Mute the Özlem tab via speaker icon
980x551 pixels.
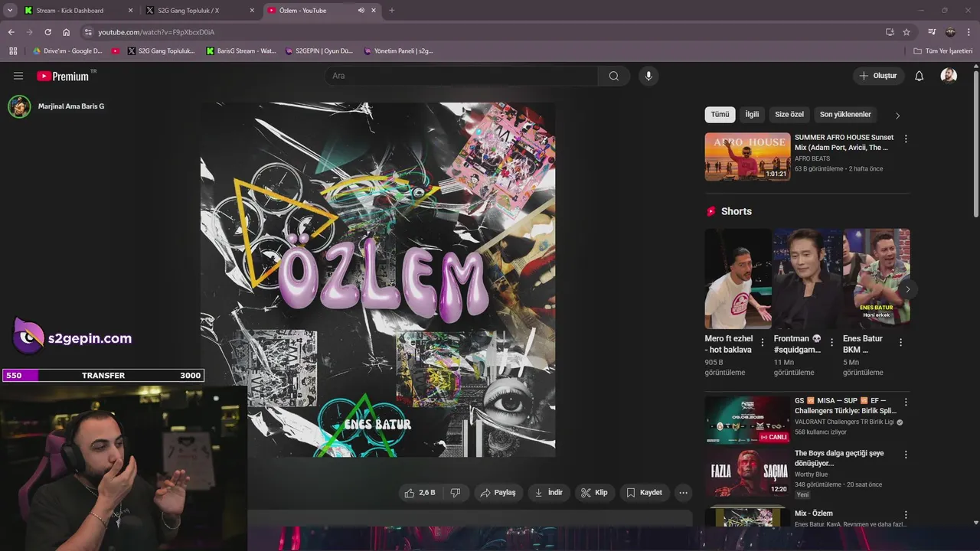pos(361,11)
